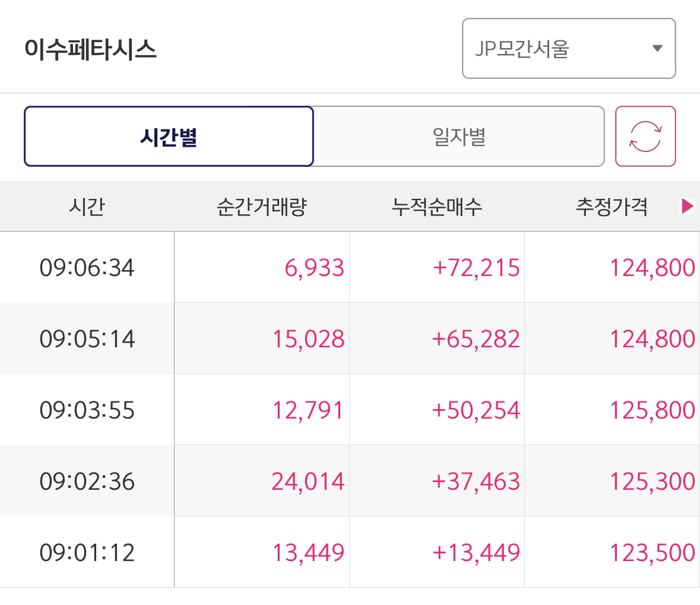Click the refresh icon button
Viewport: 700px width, 605px height.
point(645,137)
